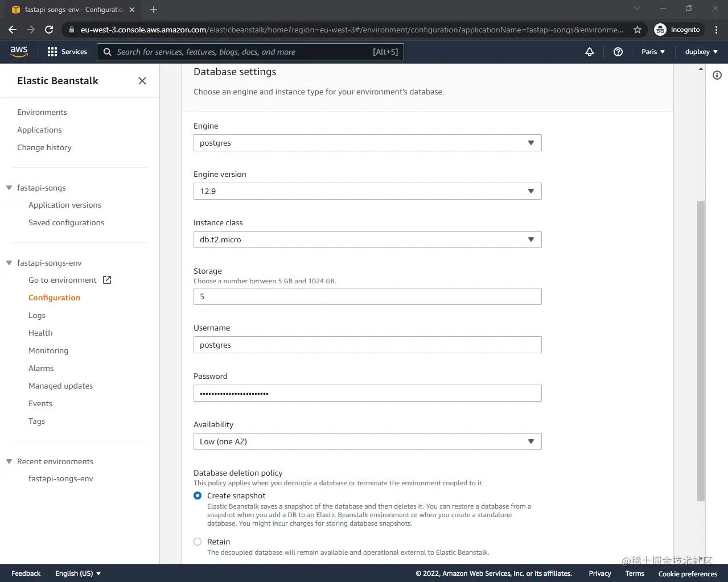728x582 pixels.
Task: Select Retain deletion policy
Action: [x=198, y=542]
